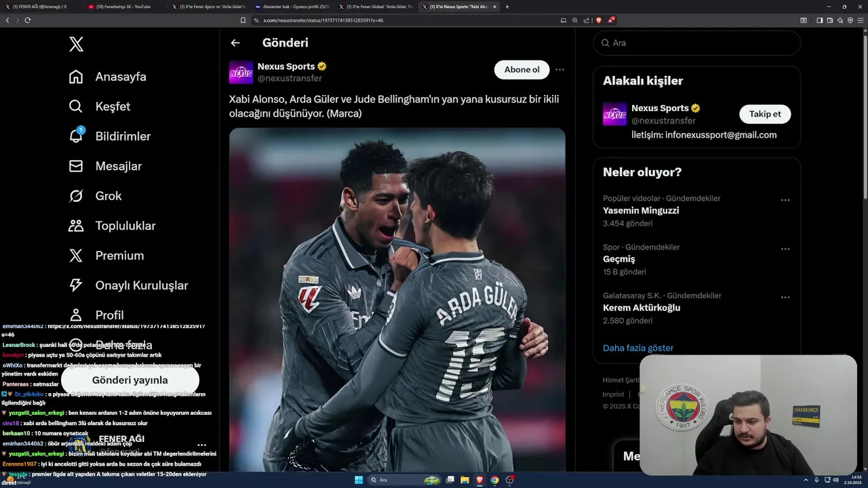Open more options for Kerem Aktürkoğlu trend
This screenshot has height=488, width=868.
(785, 298)
